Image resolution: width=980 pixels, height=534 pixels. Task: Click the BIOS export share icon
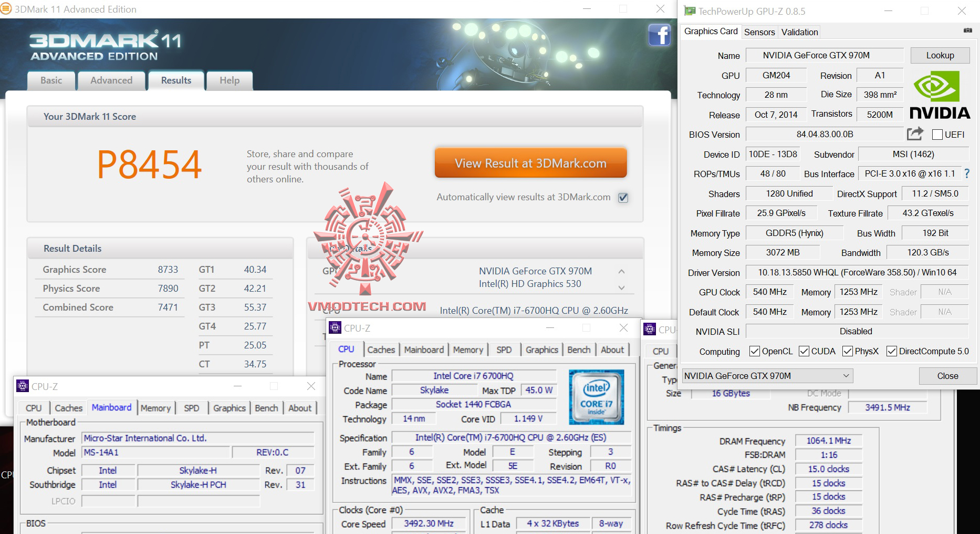pos(915,134)
